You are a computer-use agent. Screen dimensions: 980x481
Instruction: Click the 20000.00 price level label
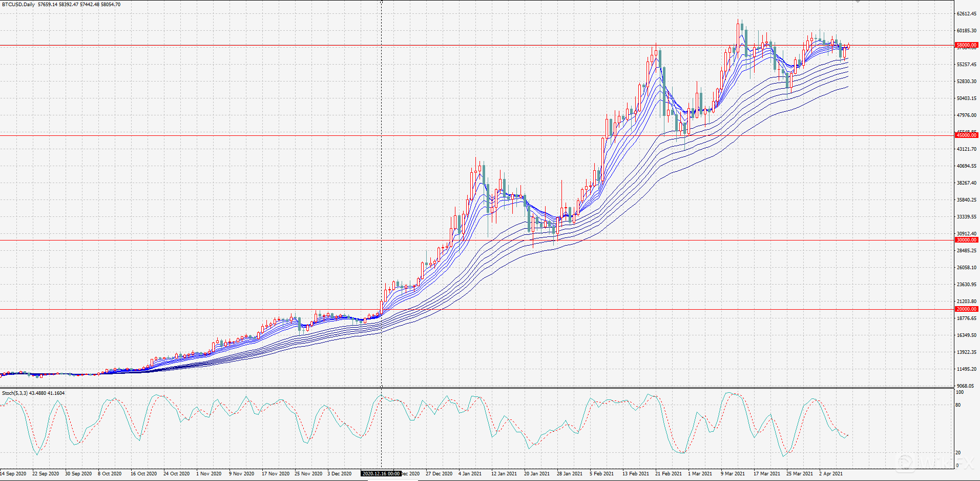(966, 309)
